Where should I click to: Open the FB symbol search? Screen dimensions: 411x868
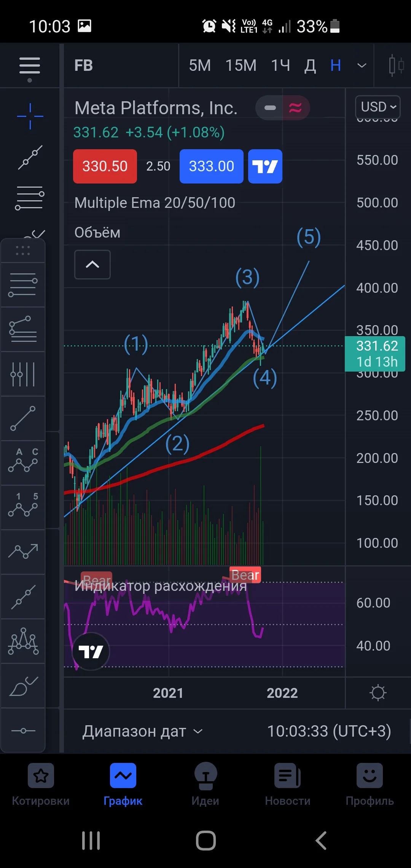tap(83, 65)
